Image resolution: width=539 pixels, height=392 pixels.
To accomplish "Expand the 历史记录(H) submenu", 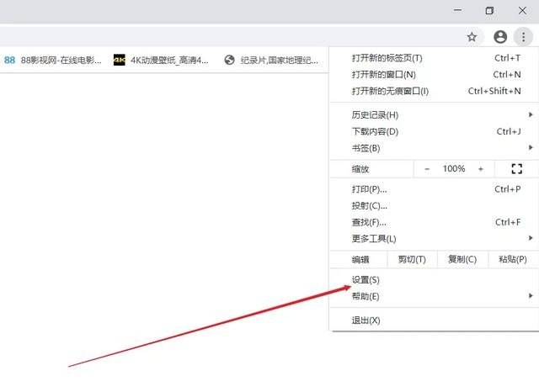I will click(435, 115).
